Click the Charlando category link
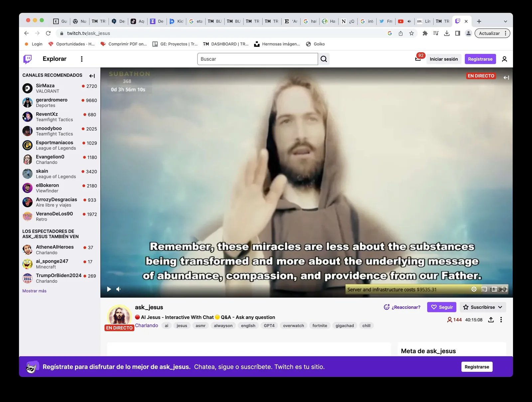Viewport: 532px width, 402px height. pos(146,325)
